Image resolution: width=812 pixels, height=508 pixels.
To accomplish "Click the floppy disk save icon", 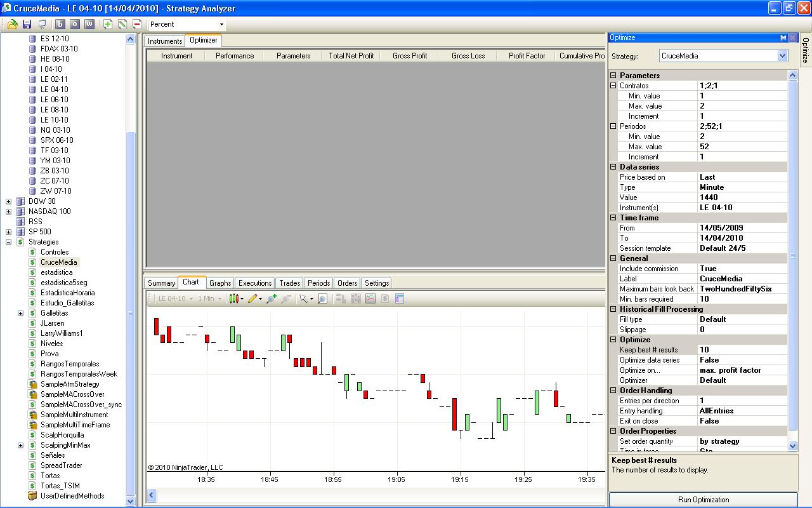I will pos(27,24).
